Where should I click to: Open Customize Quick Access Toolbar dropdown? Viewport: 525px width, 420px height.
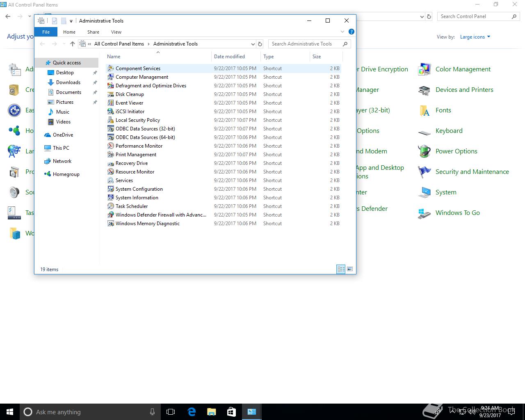[71, 21]
